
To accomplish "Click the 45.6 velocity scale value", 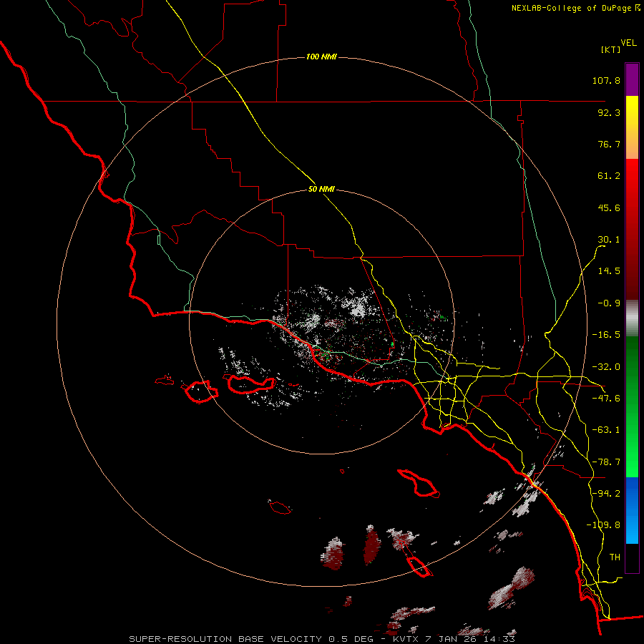I will coord(609,208).
